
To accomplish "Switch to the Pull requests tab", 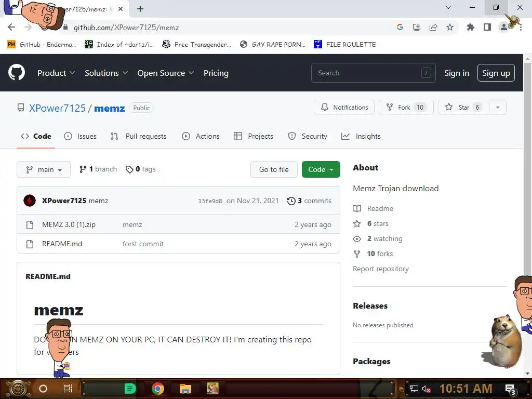I will pyautogui.click(x=138, y=137).
